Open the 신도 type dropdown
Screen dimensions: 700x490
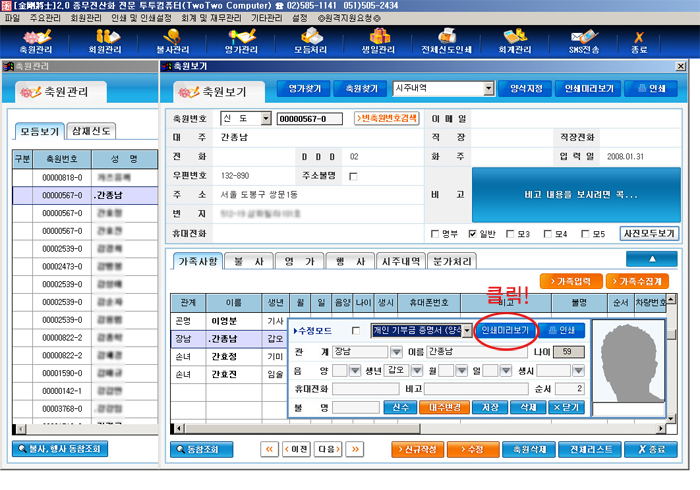click(x=266, y=118)
